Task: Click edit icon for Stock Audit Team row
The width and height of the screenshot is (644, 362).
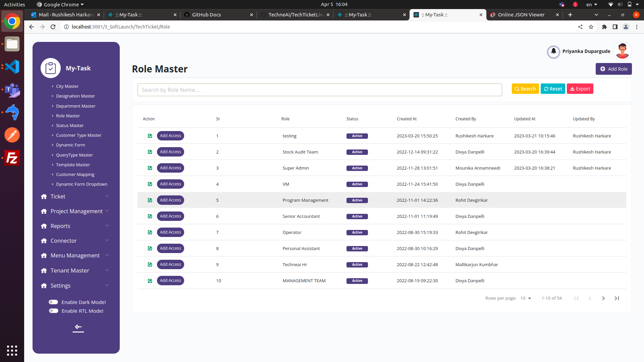Action: pos(150,152)
